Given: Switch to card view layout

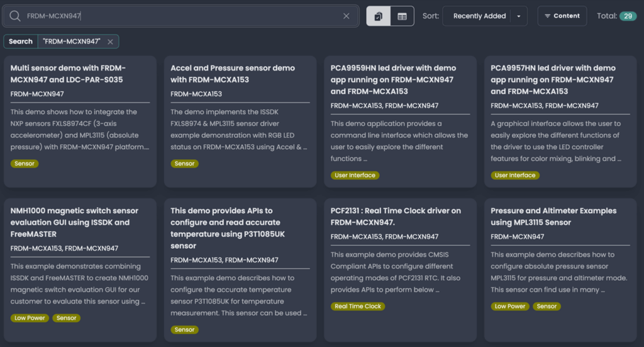Looking at the screenshot, I should point(379,16).
